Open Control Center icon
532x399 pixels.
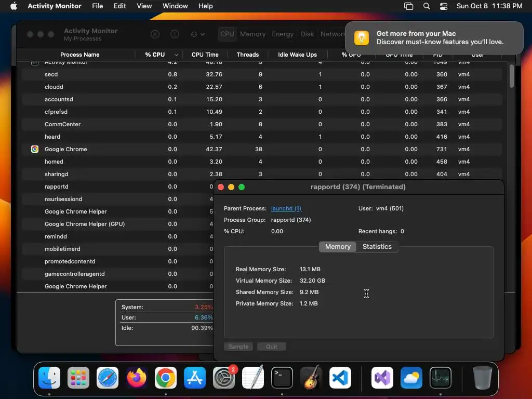[x=444, y=6]
